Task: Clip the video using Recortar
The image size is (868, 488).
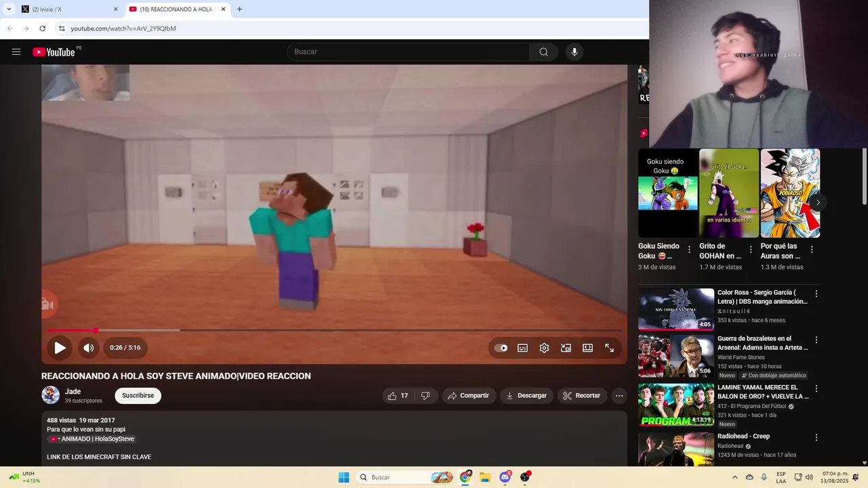Action: coord(582,396)
